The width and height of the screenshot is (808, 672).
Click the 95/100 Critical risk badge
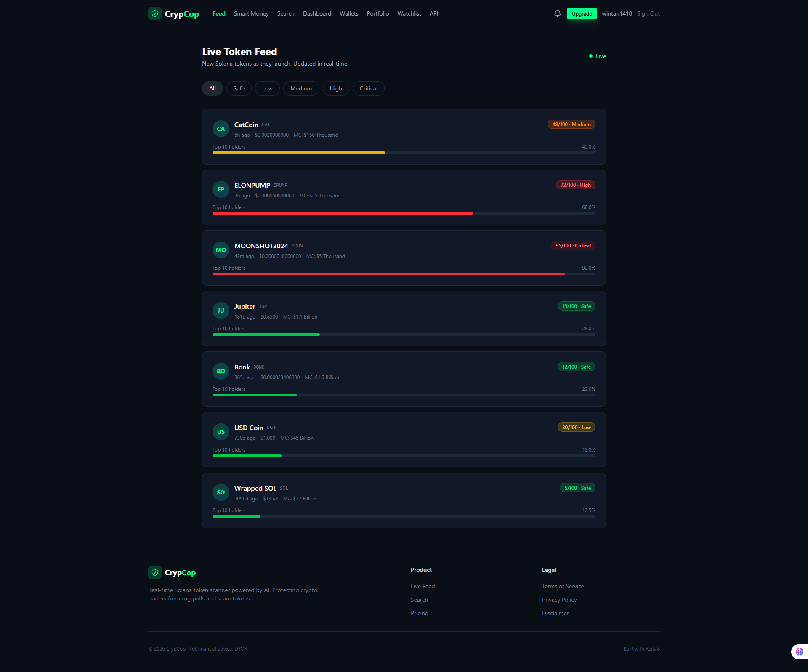[573, 245]
